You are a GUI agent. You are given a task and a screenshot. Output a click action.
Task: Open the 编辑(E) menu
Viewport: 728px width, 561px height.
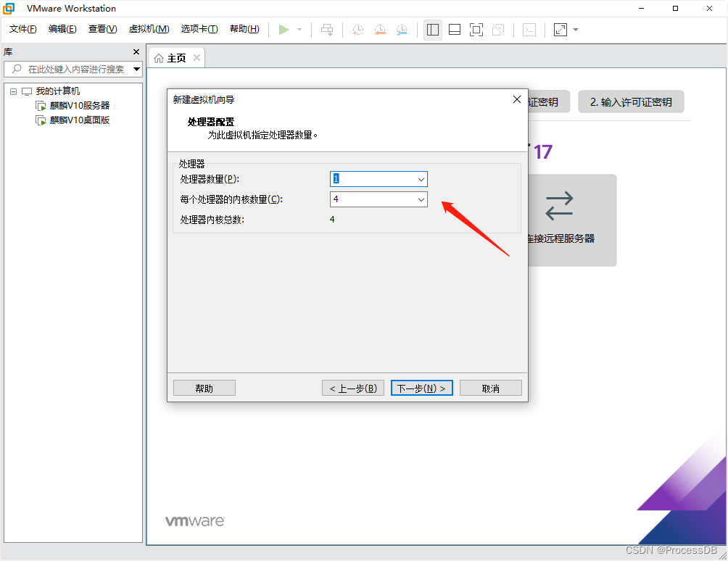[x=62, y=29]
